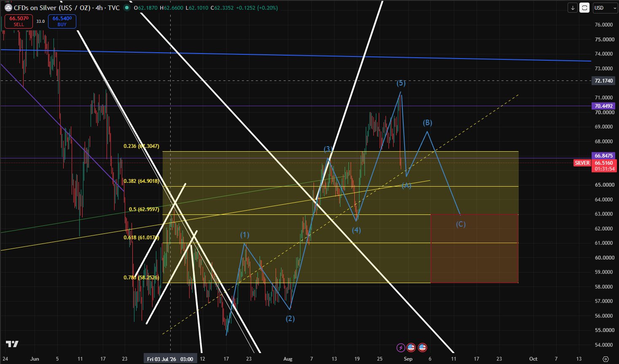619x364 pixels.
Task: Click the 54.0000 price scale label
Action: coord(603,345)
